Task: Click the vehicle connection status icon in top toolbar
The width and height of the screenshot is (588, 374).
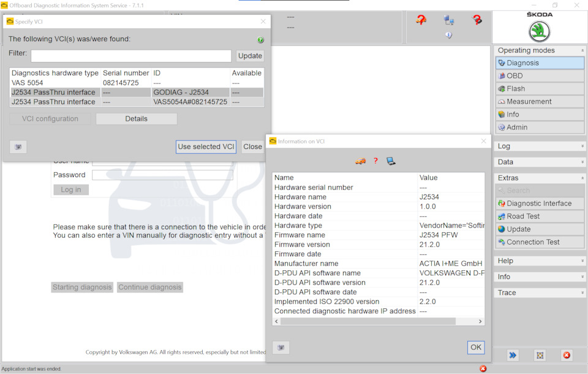Action: click(x=421, y=20)
